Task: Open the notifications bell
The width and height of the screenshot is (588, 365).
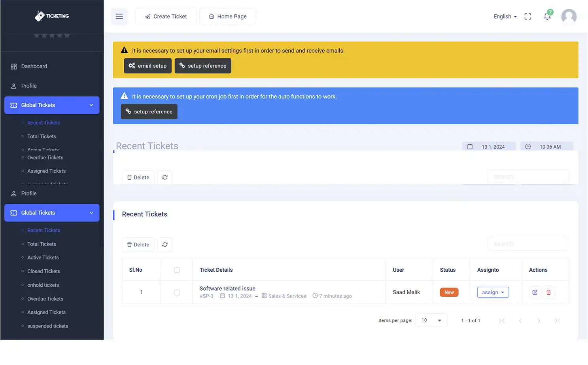Action: (547, 16)
